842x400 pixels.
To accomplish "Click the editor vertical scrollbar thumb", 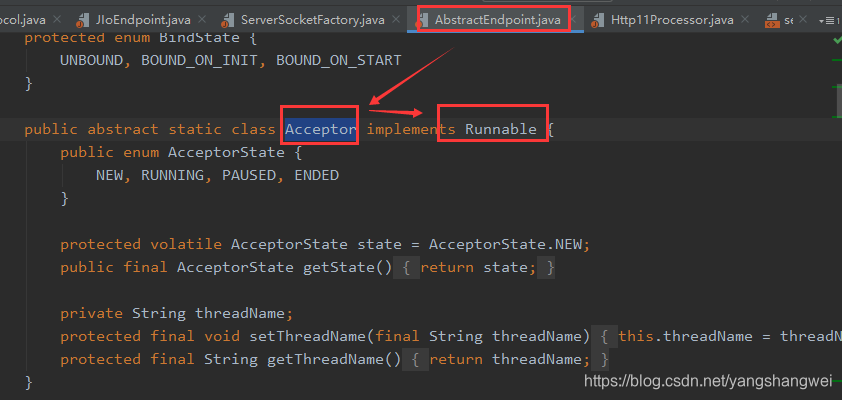I will tap(837, 100).
